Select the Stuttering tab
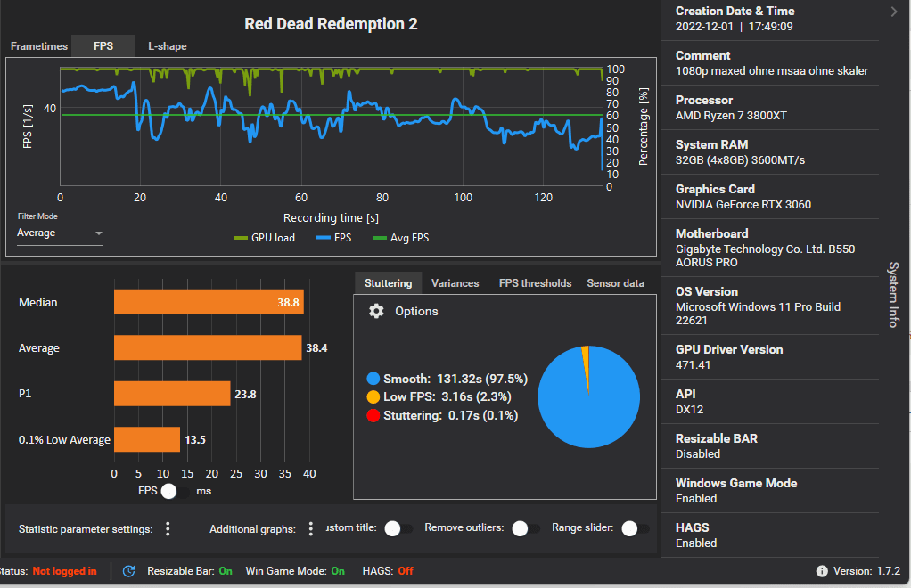Screen dimensions: 911x588 pyautogui.click(x=388, y=283)
